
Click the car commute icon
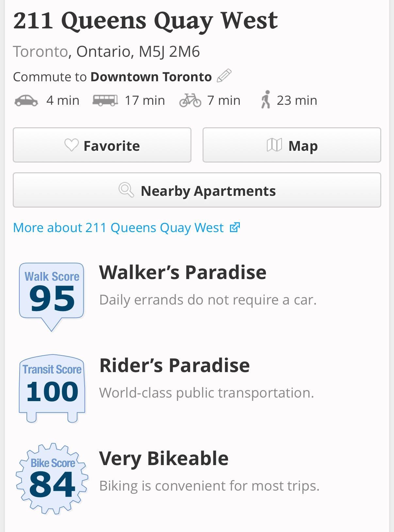coord(26,100)
